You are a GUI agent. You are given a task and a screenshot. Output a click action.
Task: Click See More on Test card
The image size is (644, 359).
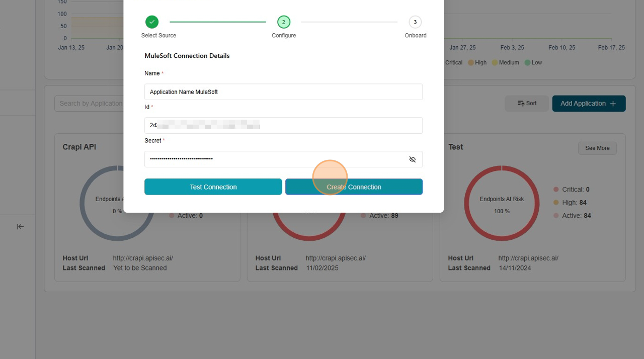[x=597, y=148]
